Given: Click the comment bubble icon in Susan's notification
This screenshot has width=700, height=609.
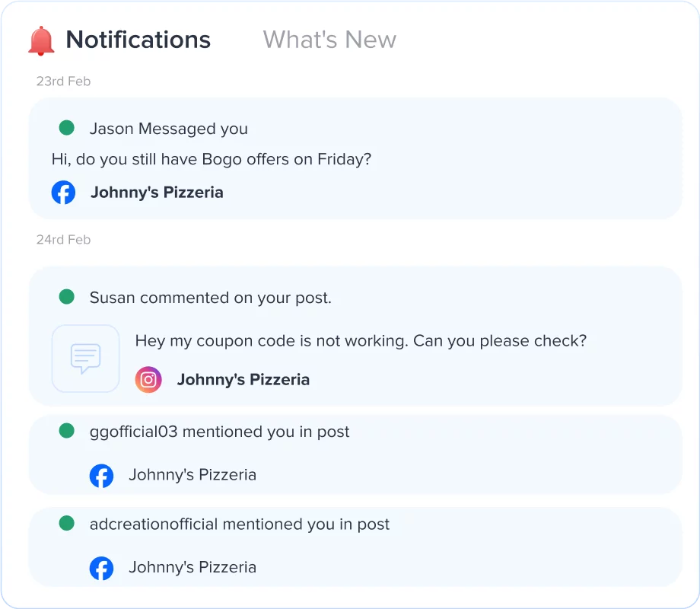Looking at the screenshot, I should point(85,358).
